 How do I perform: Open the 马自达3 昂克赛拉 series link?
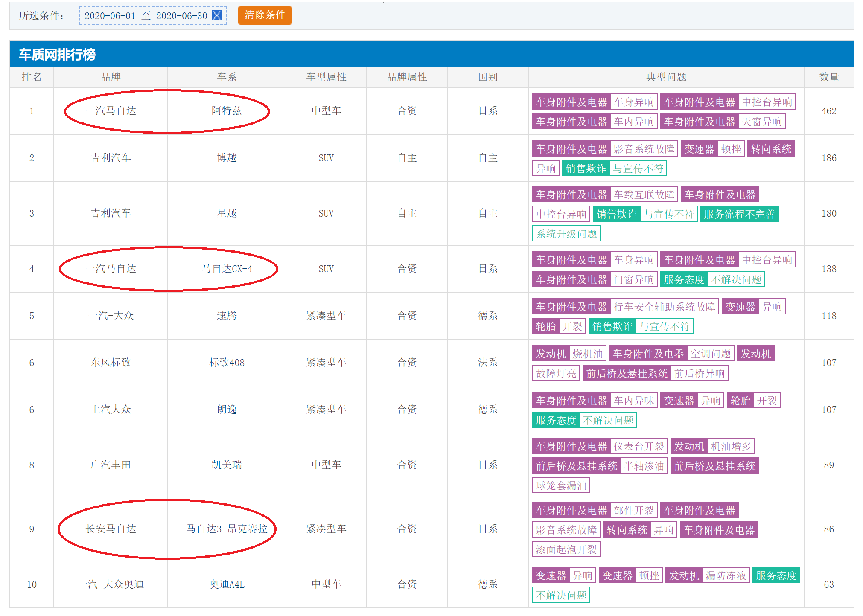tap(227, 529)
